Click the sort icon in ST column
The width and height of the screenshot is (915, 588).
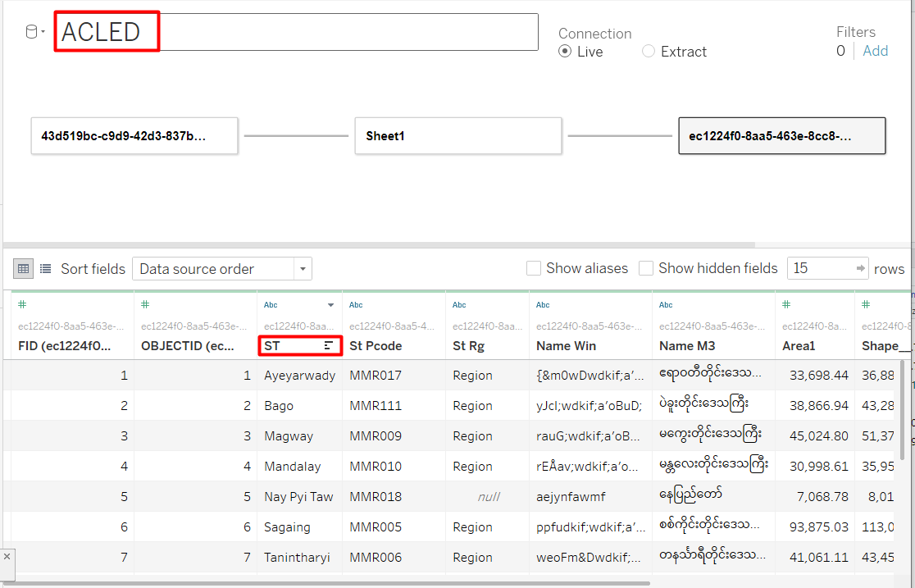pyautogui.click(x=329, y=346)
